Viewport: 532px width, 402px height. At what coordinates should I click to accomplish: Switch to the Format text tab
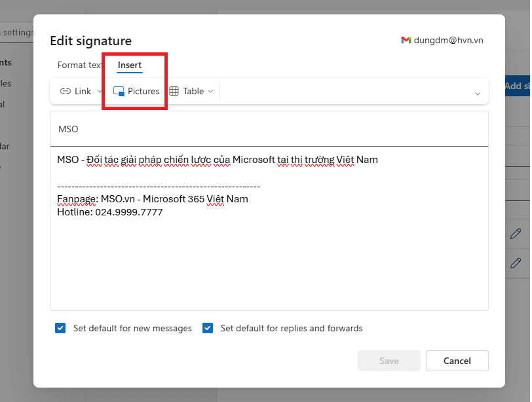[79, 65]
